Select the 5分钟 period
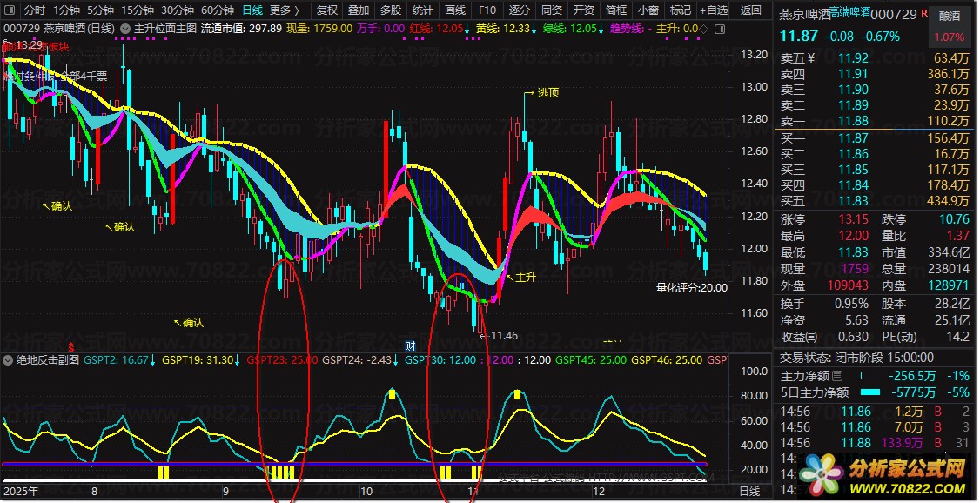Image resolution: width=980 pixels, height=503 pixels. coord(100,10)
